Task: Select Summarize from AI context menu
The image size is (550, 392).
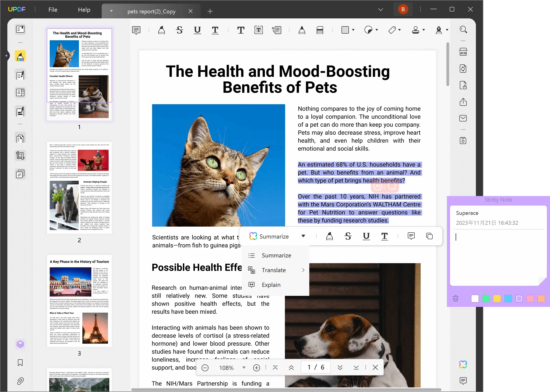Action: click(276, 255)
